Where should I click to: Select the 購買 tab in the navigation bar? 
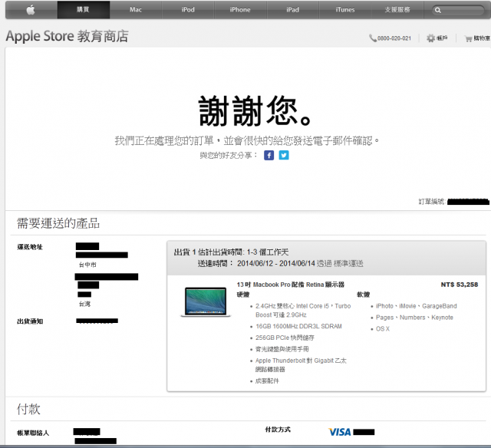tap(84, 10)
